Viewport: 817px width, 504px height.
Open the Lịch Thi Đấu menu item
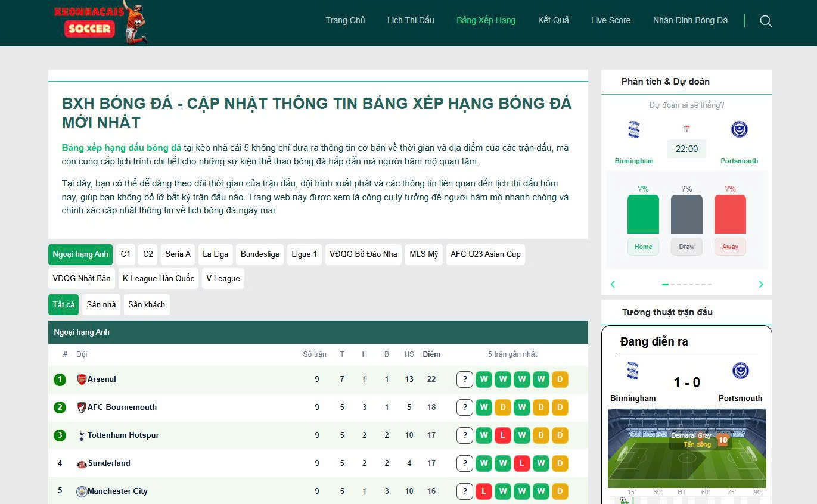point(411,20)
